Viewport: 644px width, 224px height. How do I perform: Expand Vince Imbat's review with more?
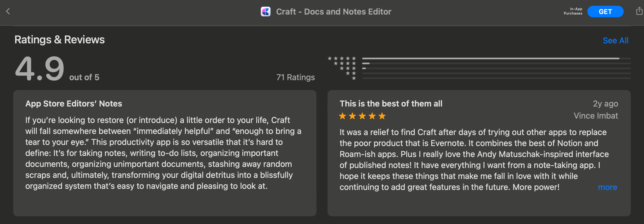(607, 187)
